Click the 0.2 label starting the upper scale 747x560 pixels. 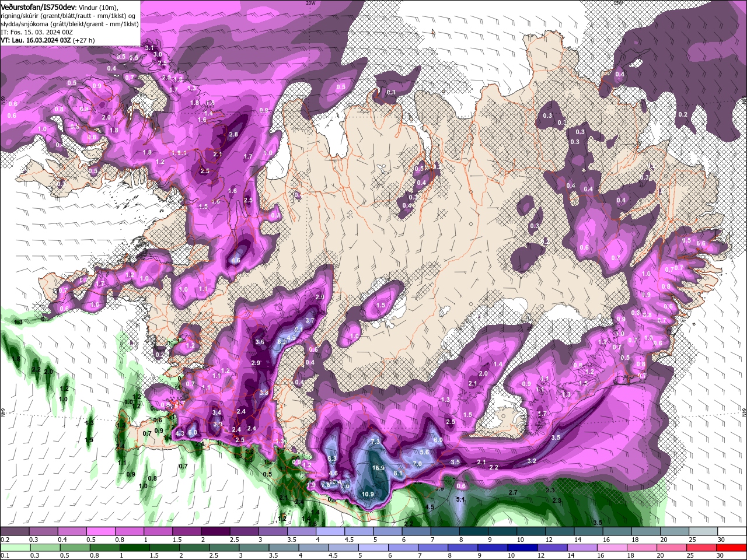pos(5,540)
